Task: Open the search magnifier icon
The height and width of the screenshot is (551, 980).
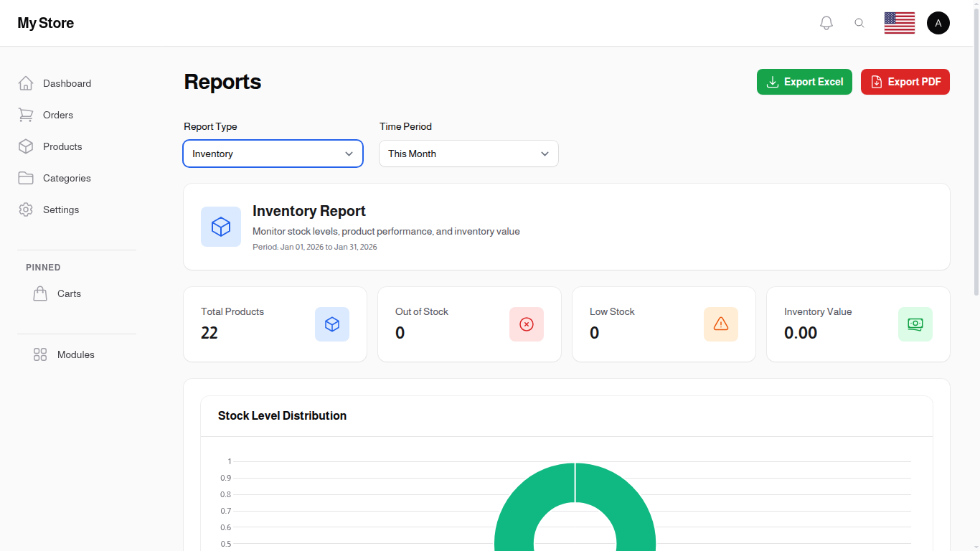Action: tap(859, 22)
